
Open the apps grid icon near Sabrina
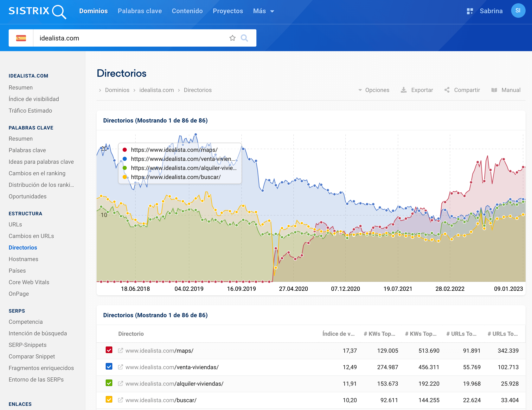click(x=470, y=11)
